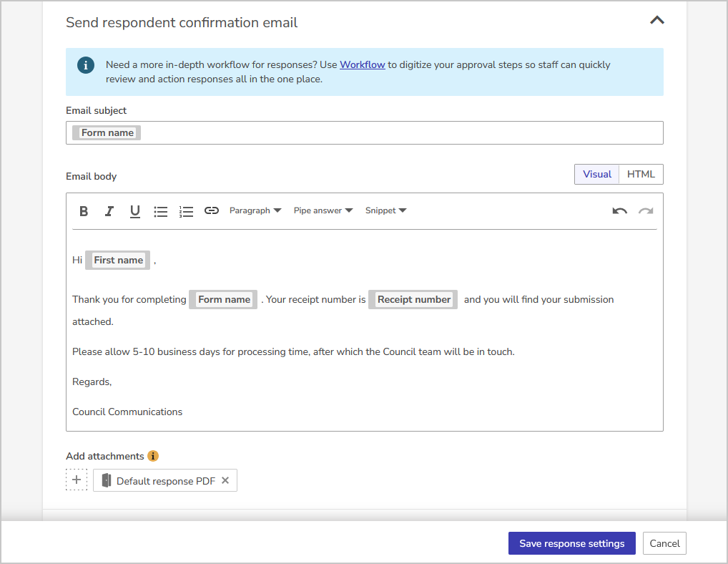Image resolution: width=728 pixels, height=564 pixels.
Task: Remove the Default response PDF attachment
Action: (x=225, y=480)
